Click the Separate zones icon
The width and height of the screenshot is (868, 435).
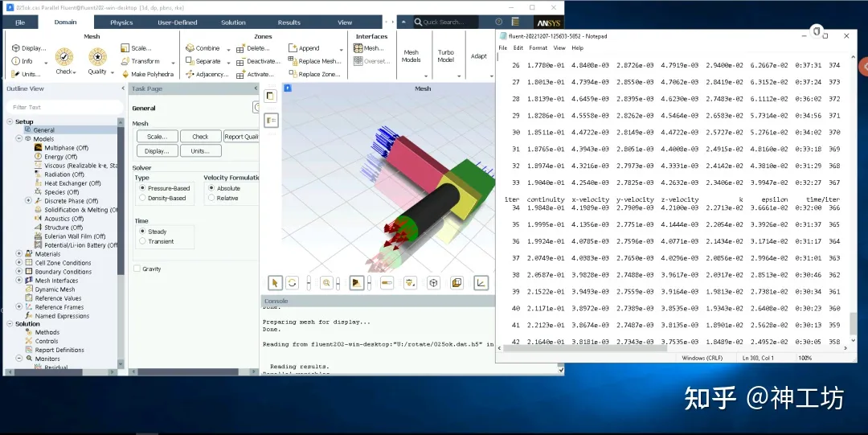[x=190, y=61]
